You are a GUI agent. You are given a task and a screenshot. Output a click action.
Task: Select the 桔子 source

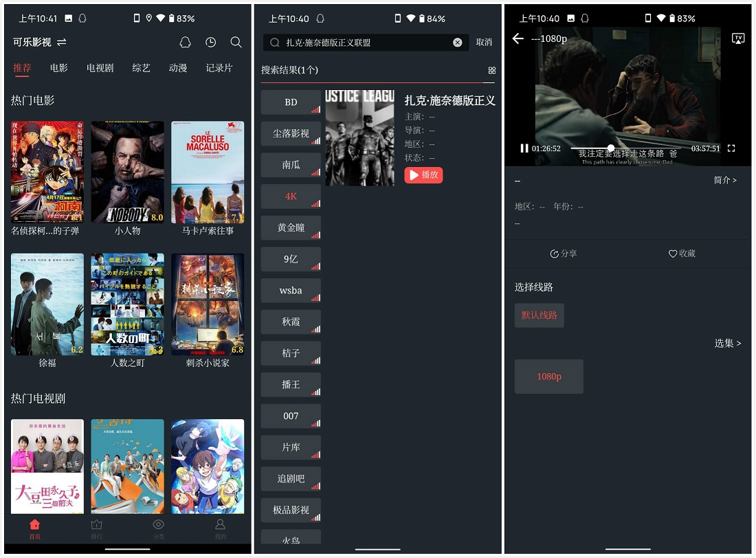point(291,353)
